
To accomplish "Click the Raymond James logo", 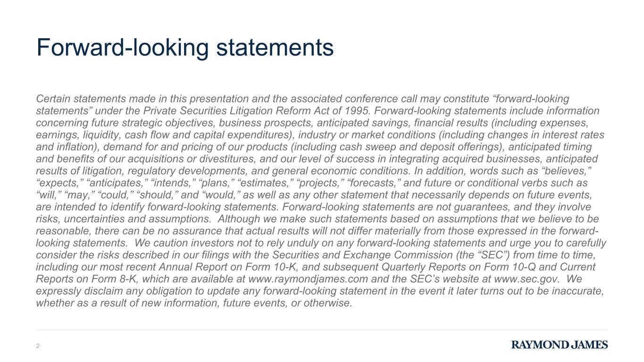I will point(560,345).
